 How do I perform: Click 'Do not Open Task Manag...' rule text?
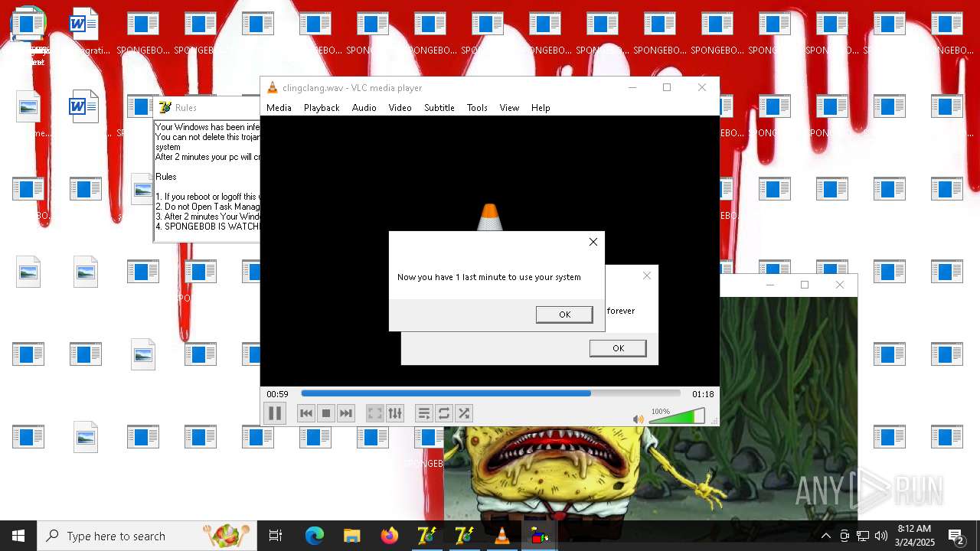pyautogui.click(x=207, y=207)
